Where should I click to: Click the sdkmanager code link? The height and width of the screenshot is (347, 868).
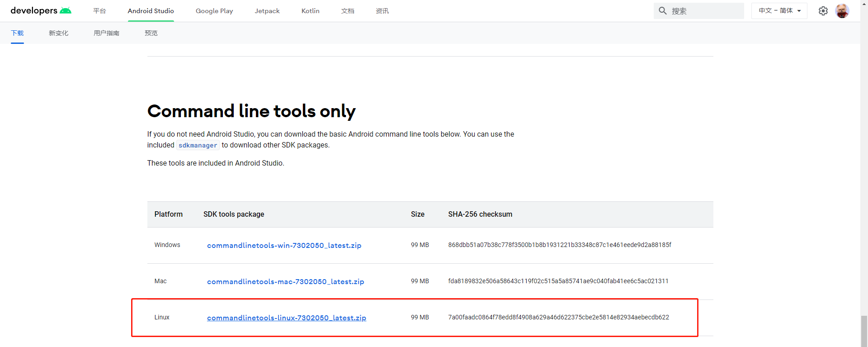pyautogui.click(x=198, y=145)
